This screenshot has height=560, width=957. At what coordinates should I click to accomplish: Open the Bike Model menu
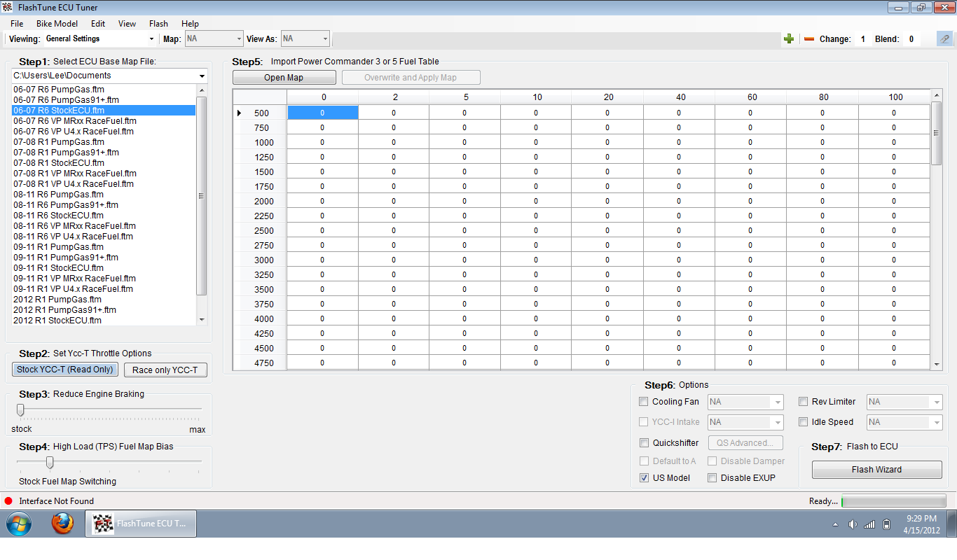[x=57, y=24]
